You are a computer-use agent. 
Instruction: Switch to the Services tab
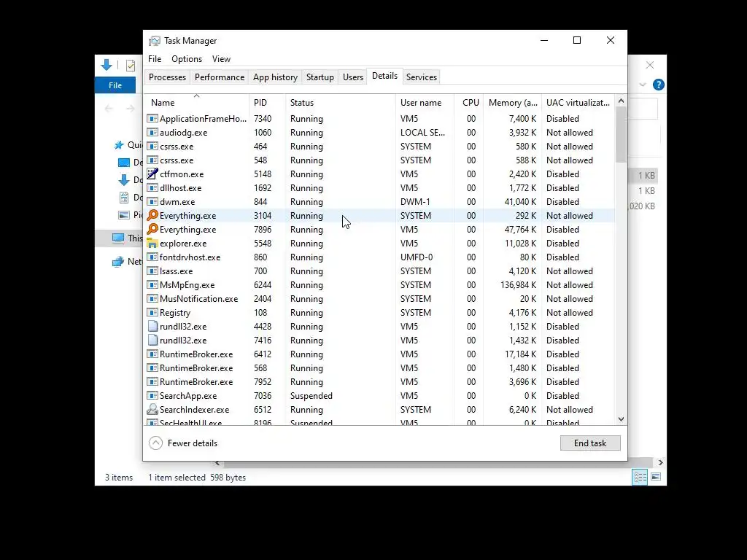422,77
